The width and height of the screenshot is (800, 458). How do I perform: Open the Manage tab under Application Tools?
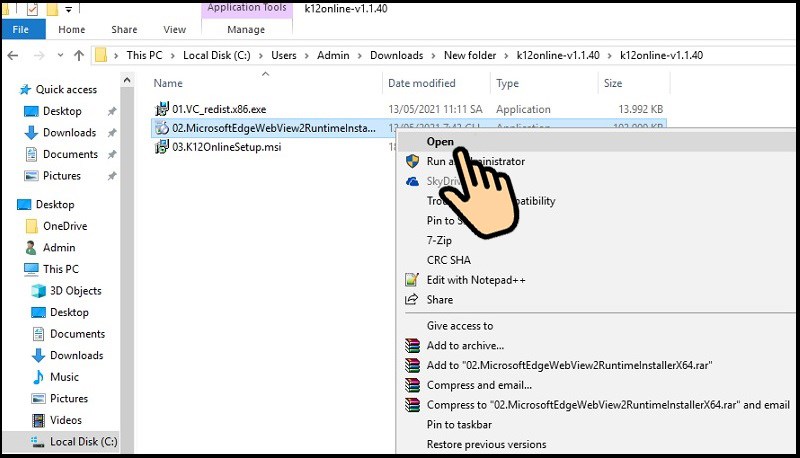point(246,30)
